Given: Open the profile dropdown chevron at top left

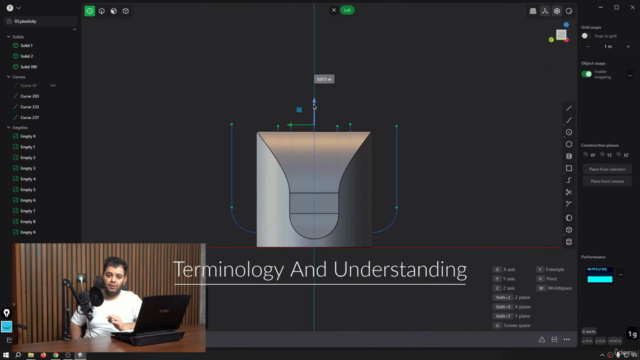Looking at the screenshot, I should 19,8.
